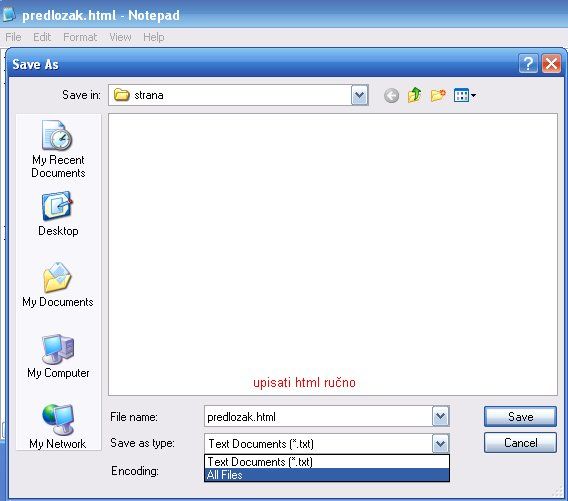The height and width of the screenshot is (501, 568).
Task: Open the Edit menu in Notepad
Action: [42, 37]
